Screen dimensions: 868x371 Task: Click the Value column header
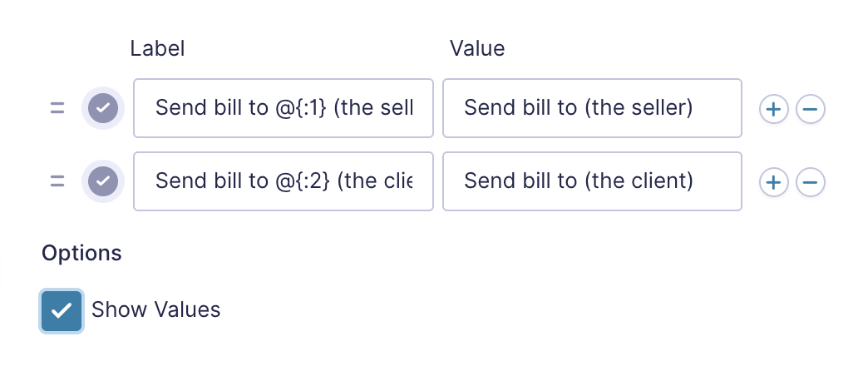tap(477, 49)
